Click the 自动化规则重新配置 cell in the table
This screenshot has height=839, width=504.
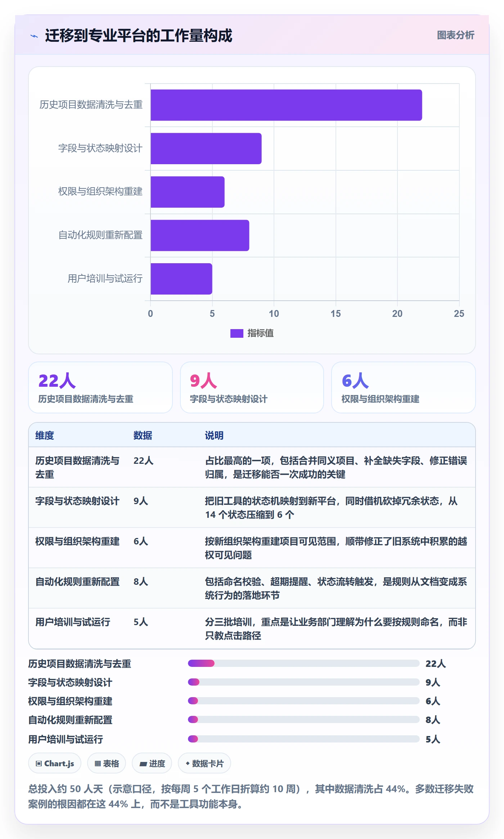(x=77, y=582)
